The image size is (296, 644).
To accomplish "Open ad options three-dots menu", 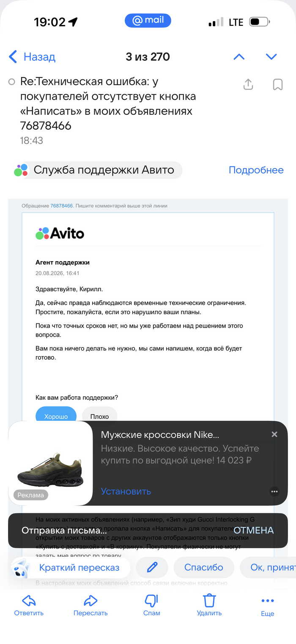I will pos(274,492).
